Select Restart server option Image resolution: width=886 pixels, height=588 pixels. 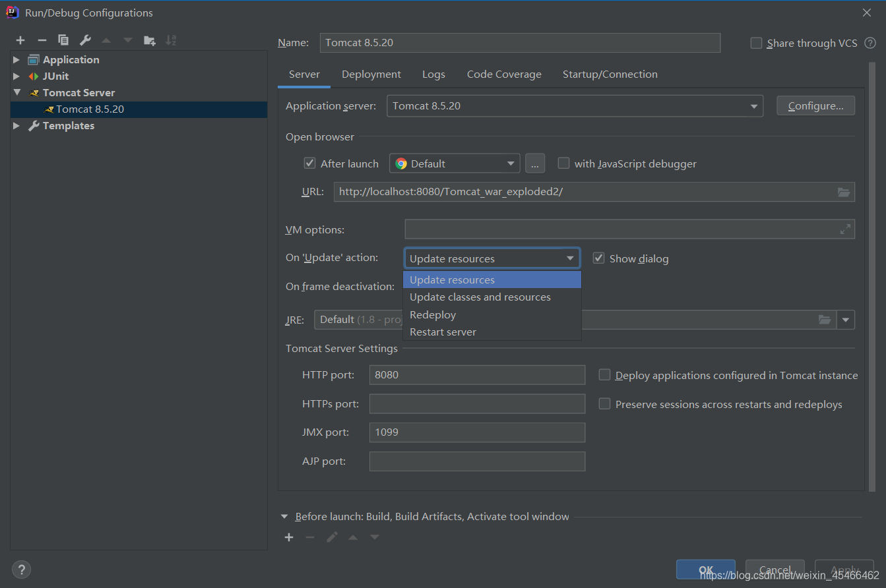(x=492, y=332)
